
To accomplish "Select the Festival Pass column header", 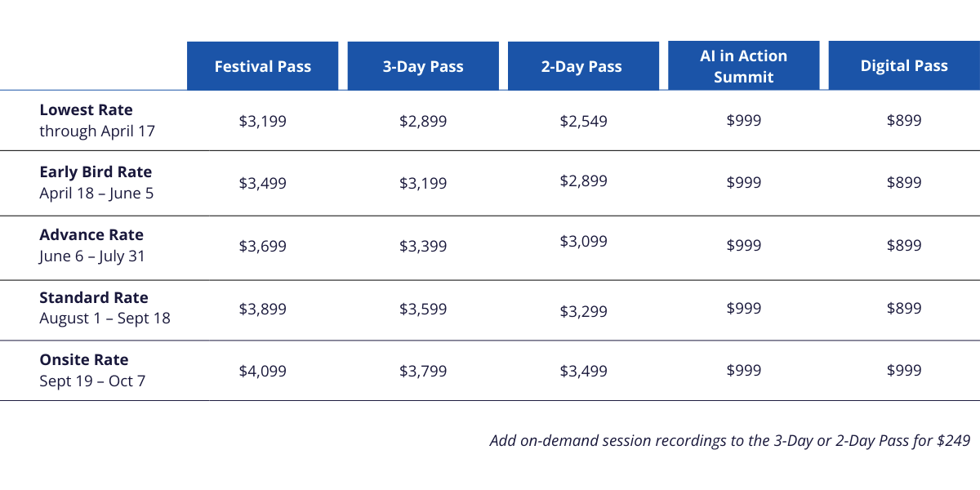I will coord(262,66).
